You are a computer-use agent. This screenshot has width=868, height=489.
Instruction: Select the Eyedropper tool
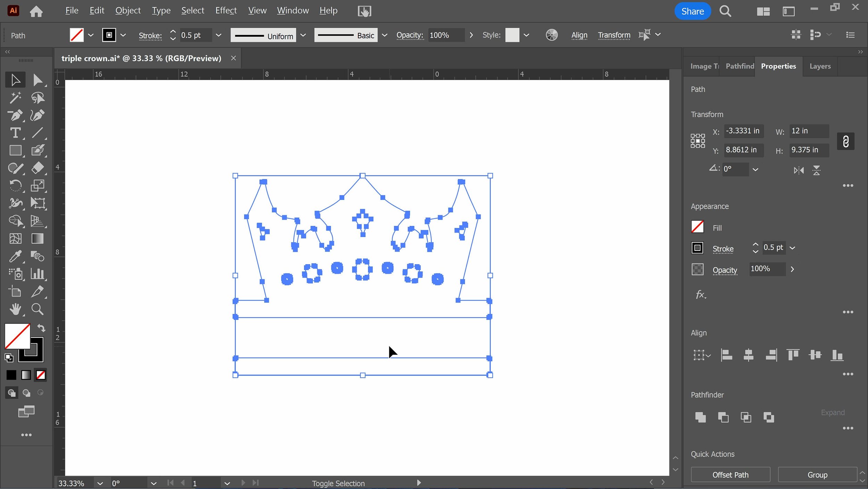point(15,256)
